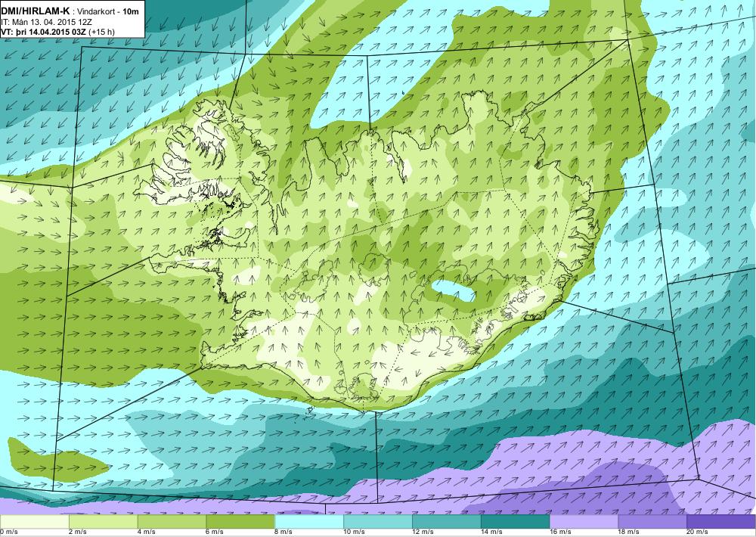
Task: Click the '20 m/s' legend label
Action: tap(698, 532)
